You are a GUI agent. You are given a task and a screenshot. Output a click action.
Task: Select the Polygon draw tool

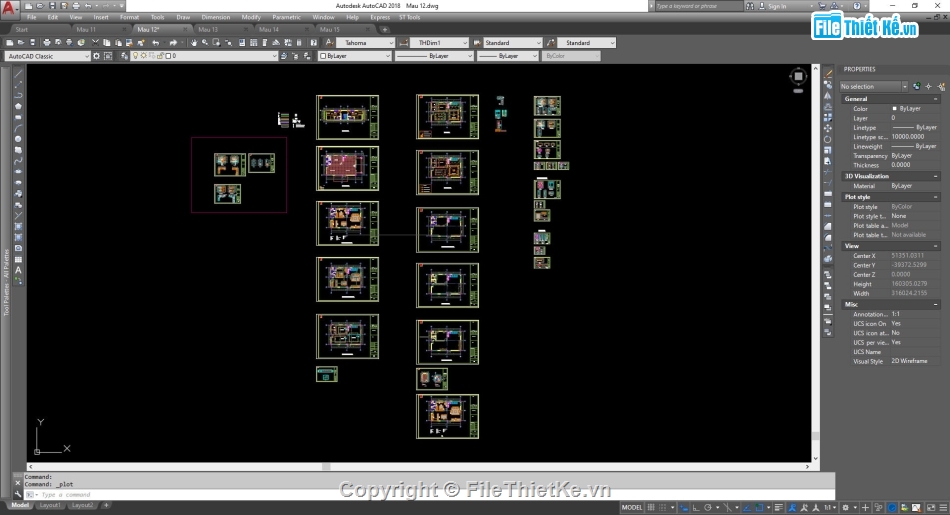18,106
